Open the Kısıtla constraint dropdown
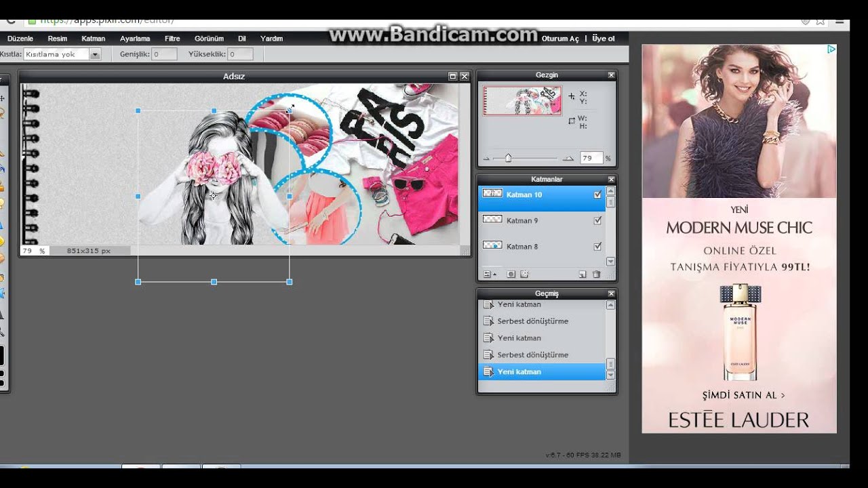868x488 pixels. 95,54
